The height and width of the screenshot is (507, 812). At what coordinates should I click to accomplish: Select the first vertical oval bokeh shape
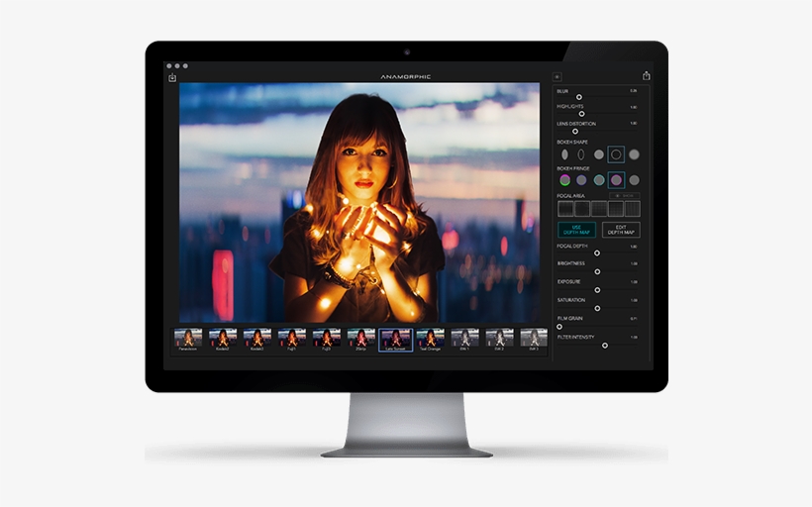pyautogui.click(x=564, y=154)
